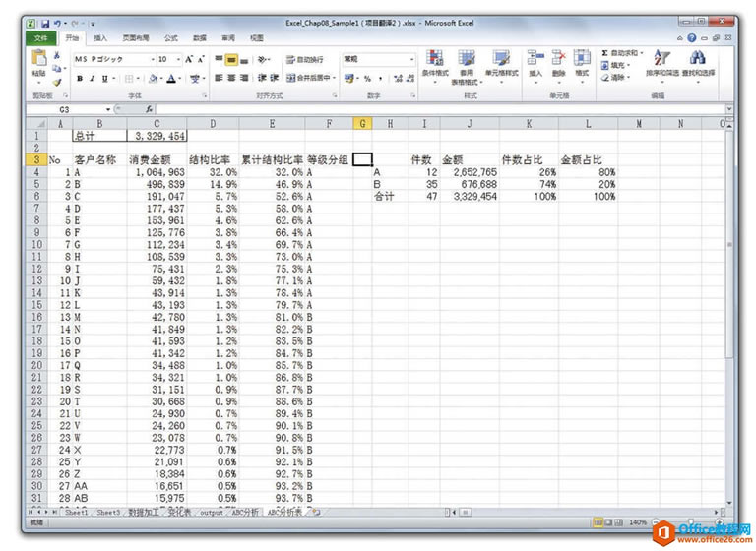Toggle center text horizontally

coord(231,78)
